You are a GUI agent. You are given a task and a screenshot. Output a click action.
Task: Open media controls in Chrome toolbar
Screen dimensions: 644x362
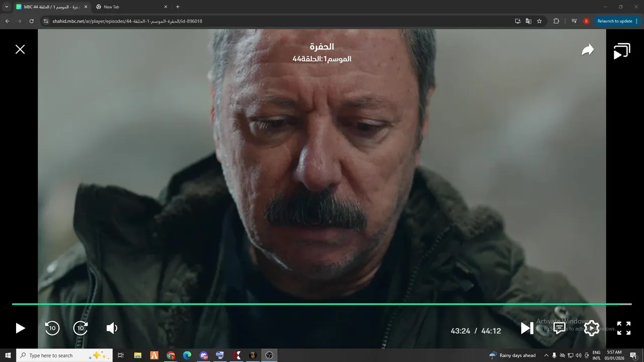(x=574, y=21)
